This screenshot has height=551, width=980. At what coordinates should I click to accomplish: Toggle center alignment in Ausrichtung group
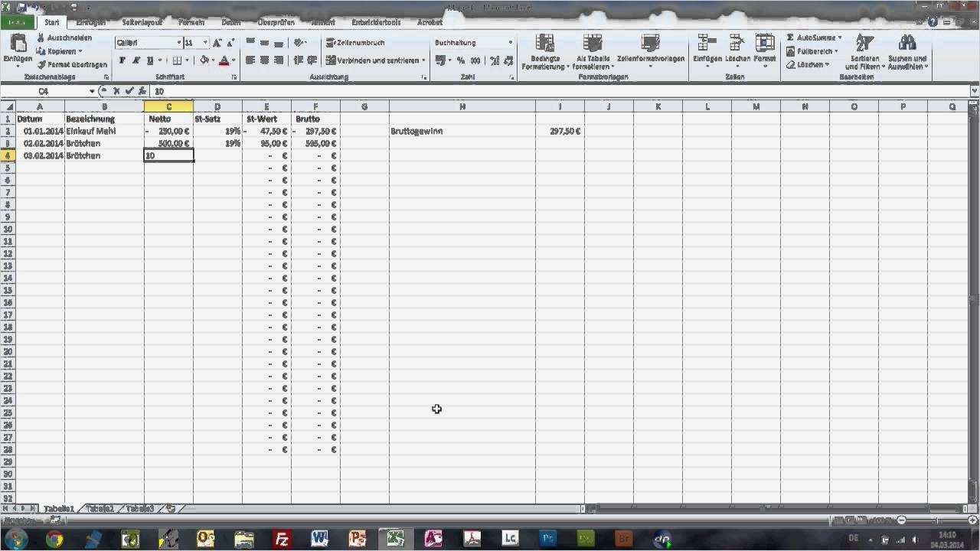[265, 60]
